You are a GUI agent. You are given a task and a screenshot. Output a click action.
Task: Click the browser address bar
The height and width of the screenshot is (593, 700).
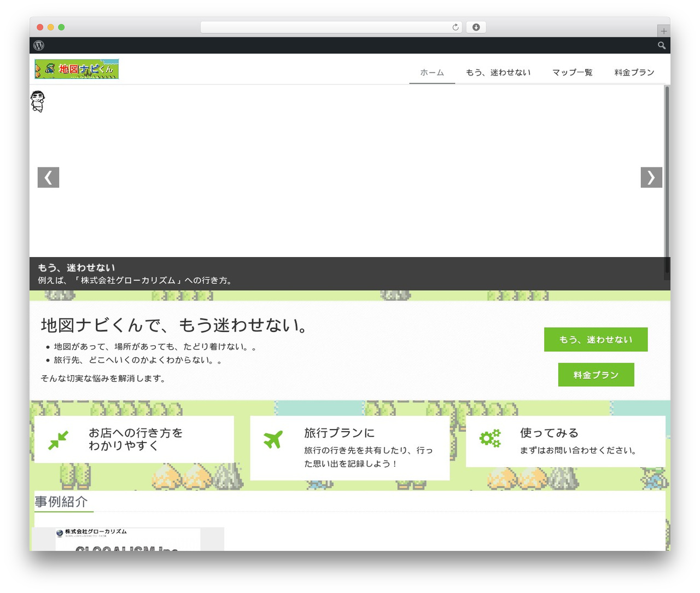pyautogui.click(x=331, y=27)
